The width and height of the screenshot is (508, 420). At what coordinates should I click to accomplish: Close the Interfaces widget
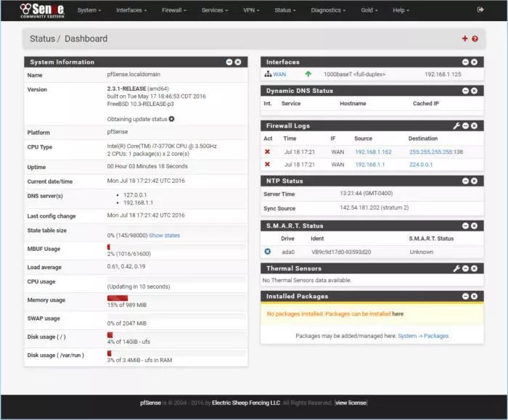coord(474,62)
